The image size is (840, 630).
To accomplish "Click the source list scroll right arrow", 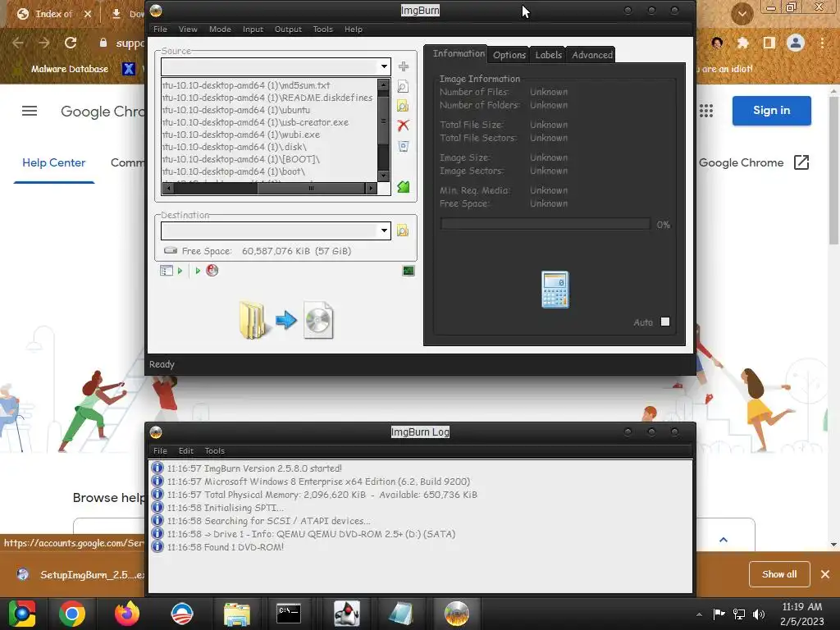I will coord(371,188).
